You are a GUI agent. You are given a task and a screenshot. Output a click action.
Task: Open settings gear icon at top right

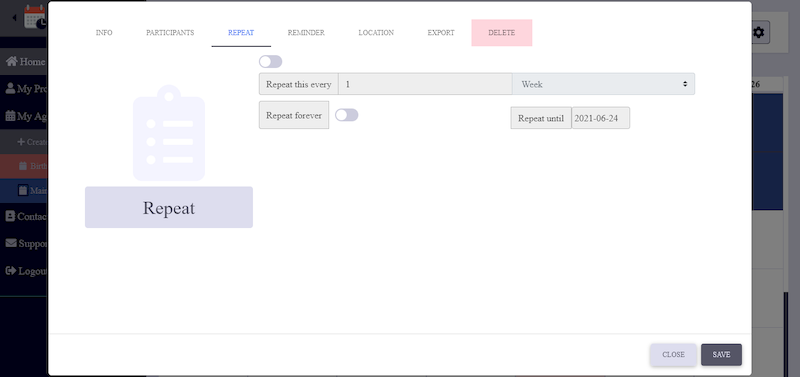point(759,33)
